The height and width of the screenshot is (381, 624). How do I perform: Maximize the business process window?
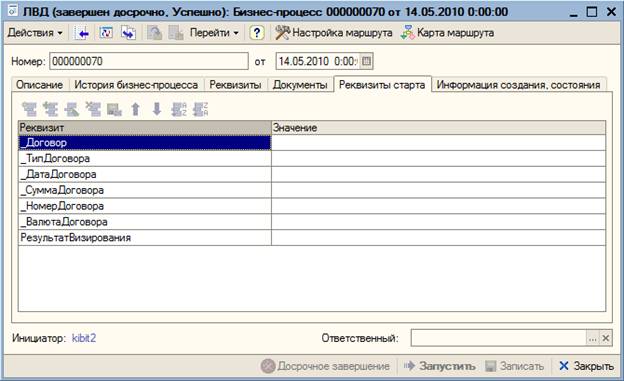[x=592, y=12]
